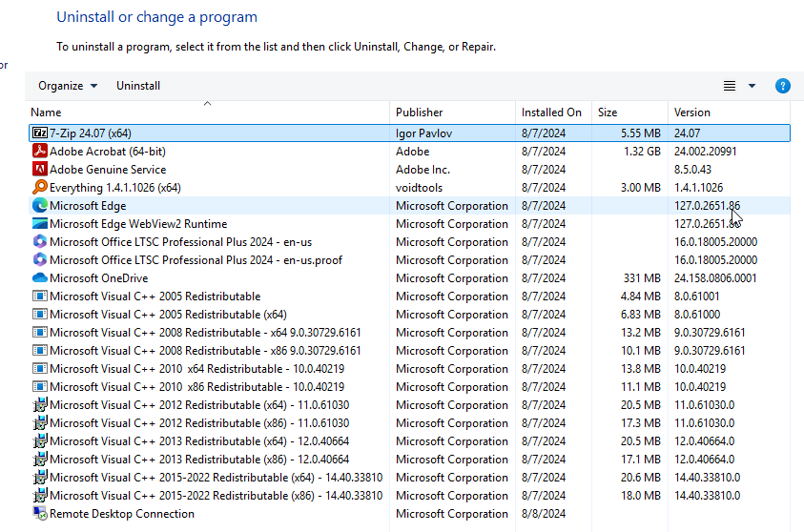This screenshot has width=804, height=532.
Task: Click the 1.32 GB size cell
Action: point(642,152)
